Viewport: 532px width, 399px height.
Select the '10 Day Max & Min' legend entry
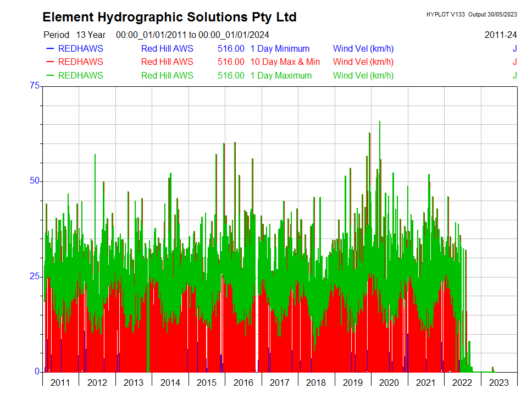285,62
